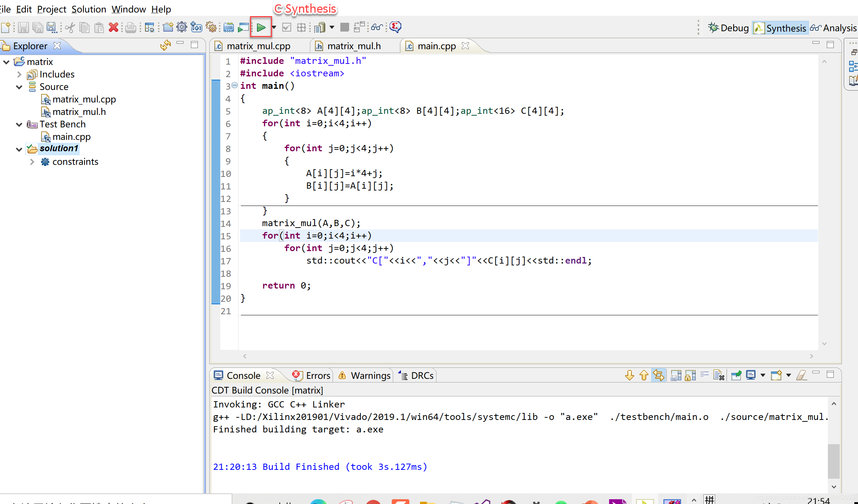Open Project Settings gear icon

[182, 27]
